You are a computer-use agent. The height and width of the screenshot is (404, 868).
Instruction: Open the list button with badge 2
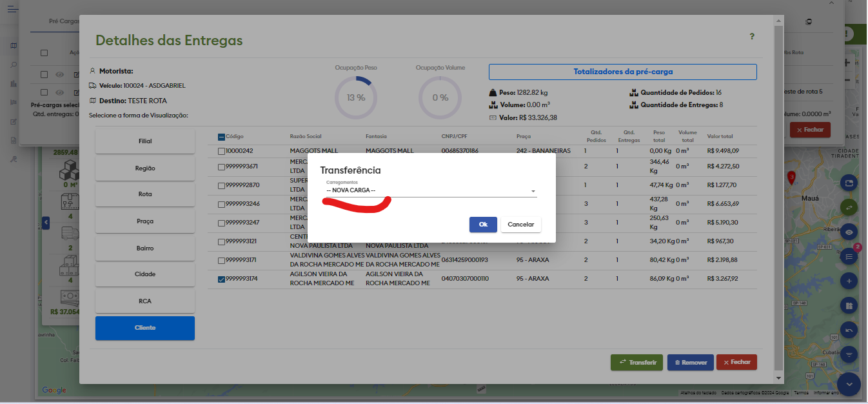coord(849,257)
